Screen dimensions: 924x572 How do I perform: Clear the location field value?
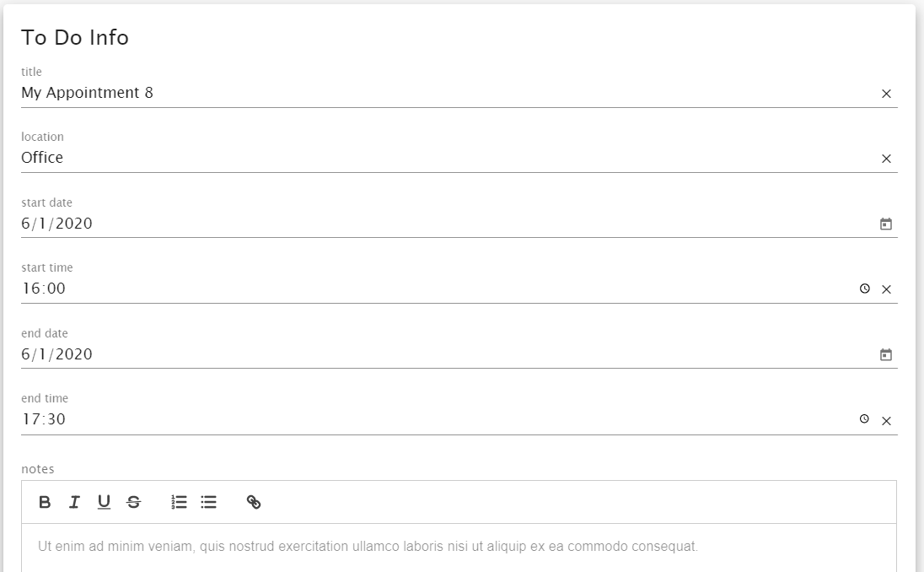click(886, 159)
